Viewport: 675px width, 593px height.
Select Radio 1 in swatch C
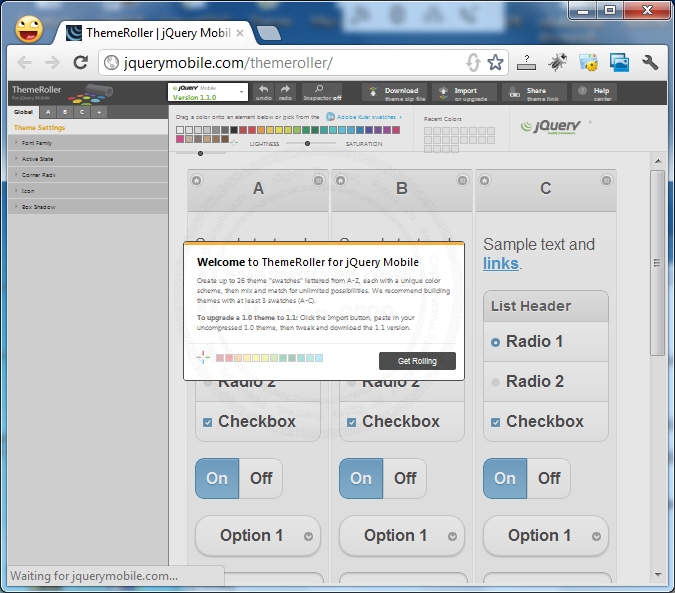click(546, 342)
